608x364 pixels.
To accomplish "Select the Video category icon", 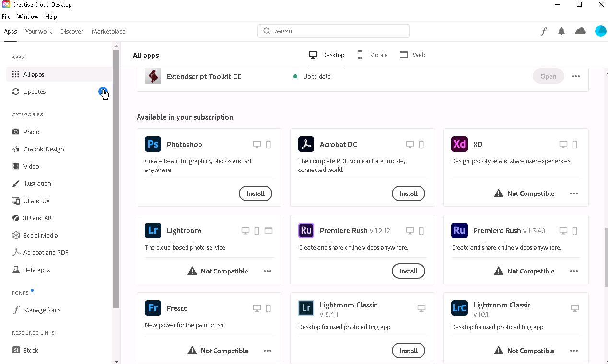I will pyautogui.click(x=16, y=166).
